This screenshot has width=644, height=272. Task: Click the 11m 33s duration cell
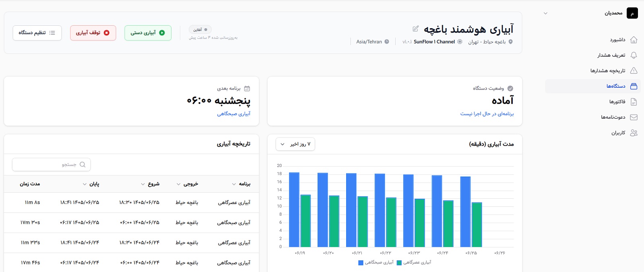[x=30, y=243]
